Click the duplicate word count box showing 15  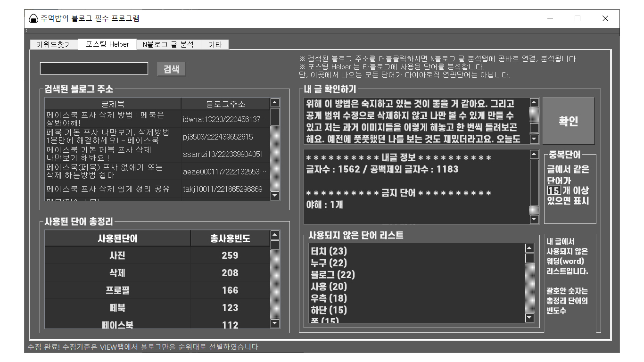coord(553,190)
